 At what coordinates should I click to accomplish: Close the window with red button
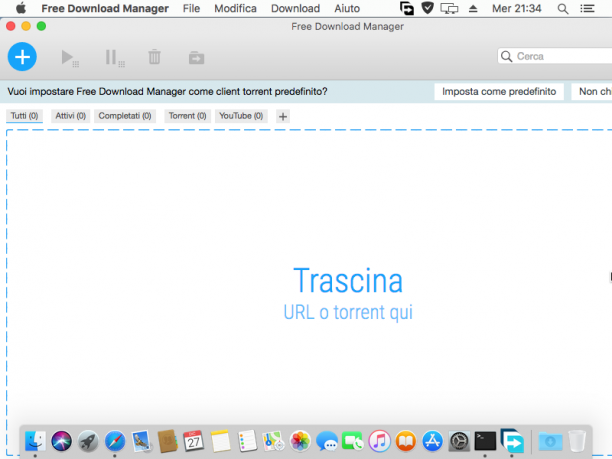coord(11,26)
